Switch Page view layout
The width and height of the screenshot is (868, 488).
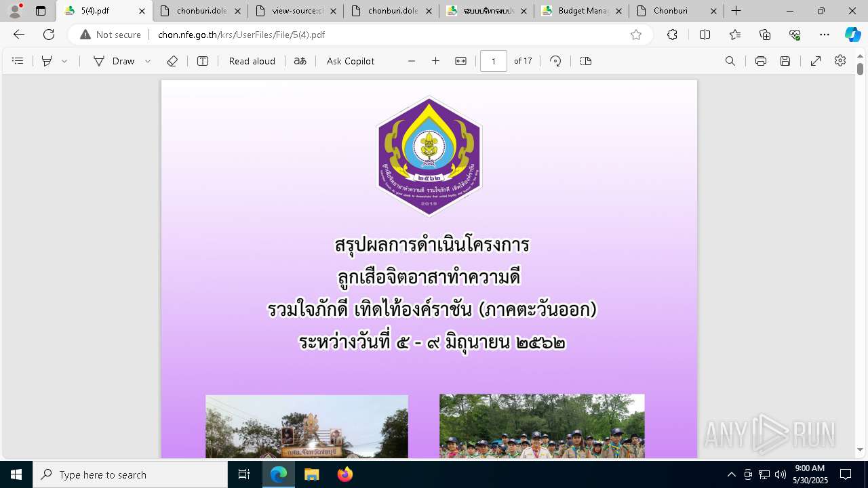587,61
